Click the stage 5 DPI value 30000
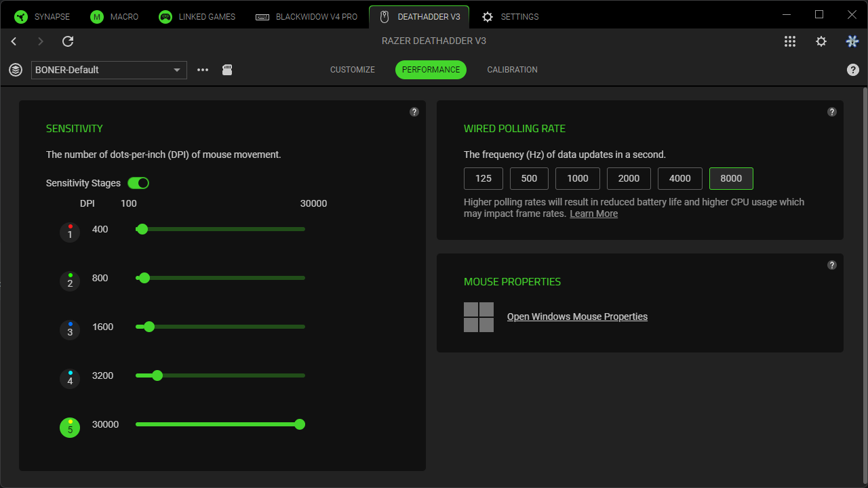The width and height of the screenshot is (868, 488). pos(106,425)
